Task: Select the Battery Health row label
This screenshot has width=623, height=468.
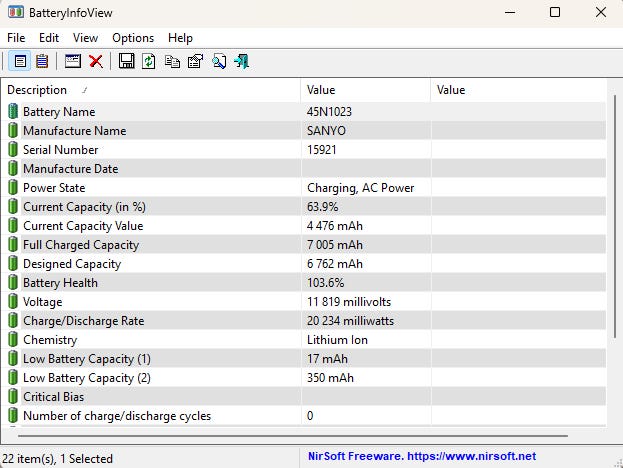Action: (60, 283)
